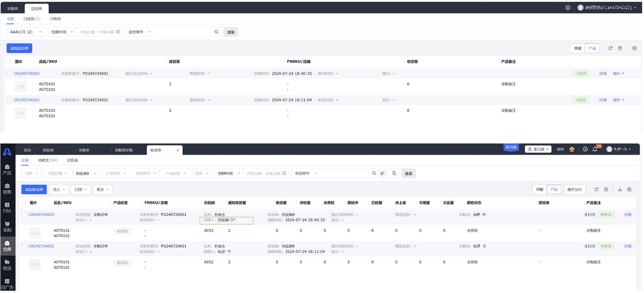Open the 销售 sales module in sidebar
The image size is (644, 293).
click(7, 188)
